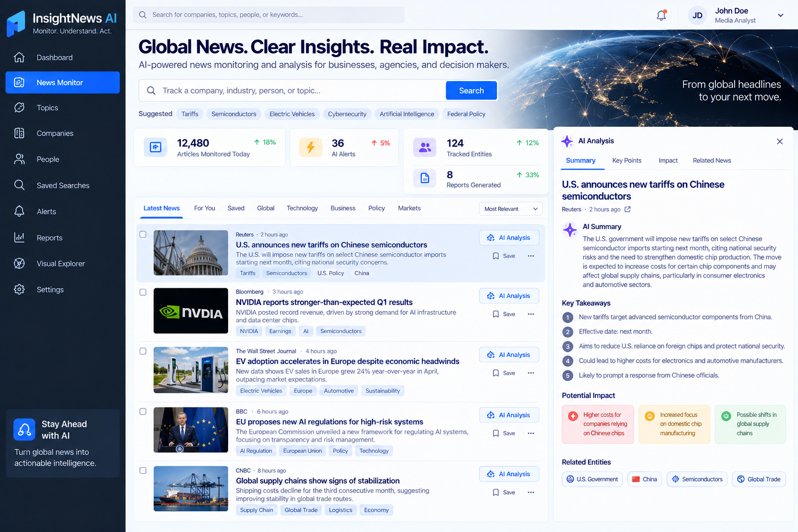Click the top global search field
This screenshot has height=532, width=798.
pos(269,15)
